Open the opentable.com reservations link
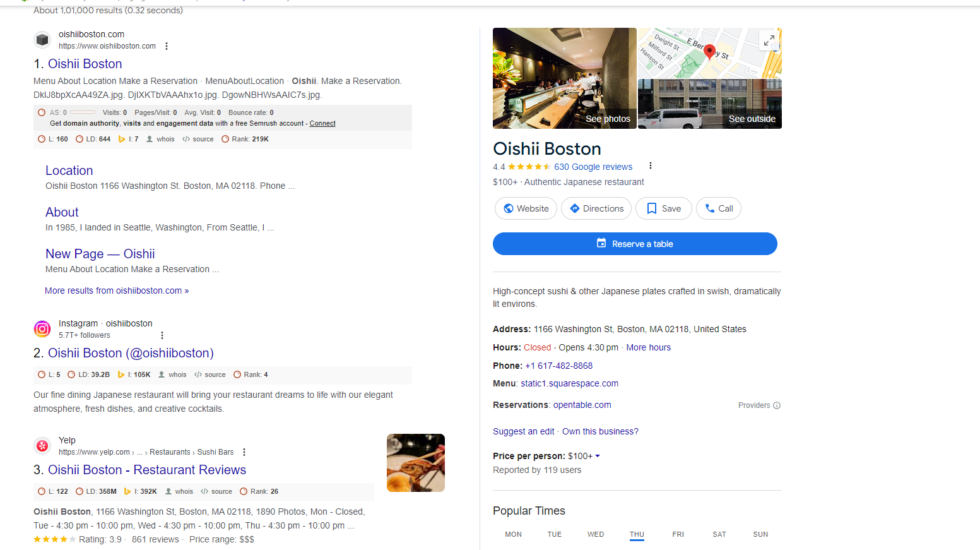The height and width of the screenshot is (550, 980). coord(582,405)
